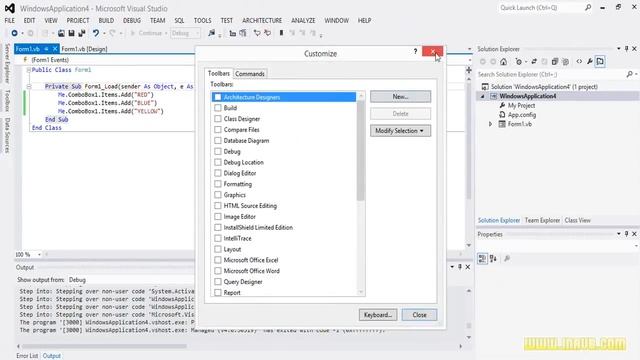The width and height of the screenshot is (640, 360).
Task: Check the Build toolbar checkbox
Action: click(x=218, y=108)
